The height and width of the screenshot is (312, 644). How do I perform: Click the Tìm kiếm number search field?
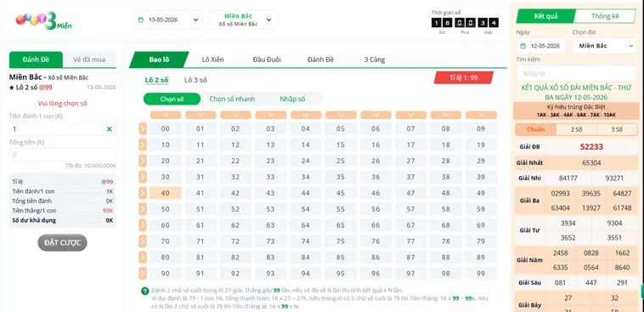click(x=576, y=74)
